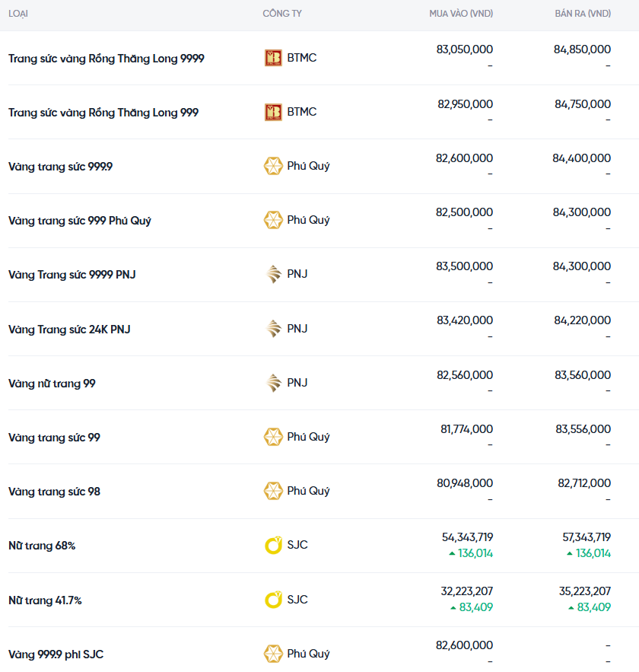Image resolution: width=639 pixels, height=672 pixels.
Task: Select Nữ trang 41.7%
Action: click(45, 600)
